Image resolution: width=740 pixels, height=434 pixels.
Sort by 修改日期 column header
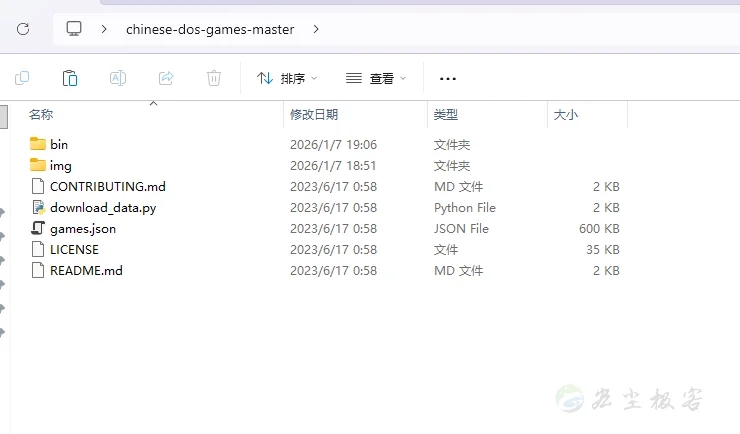(314, 115)
